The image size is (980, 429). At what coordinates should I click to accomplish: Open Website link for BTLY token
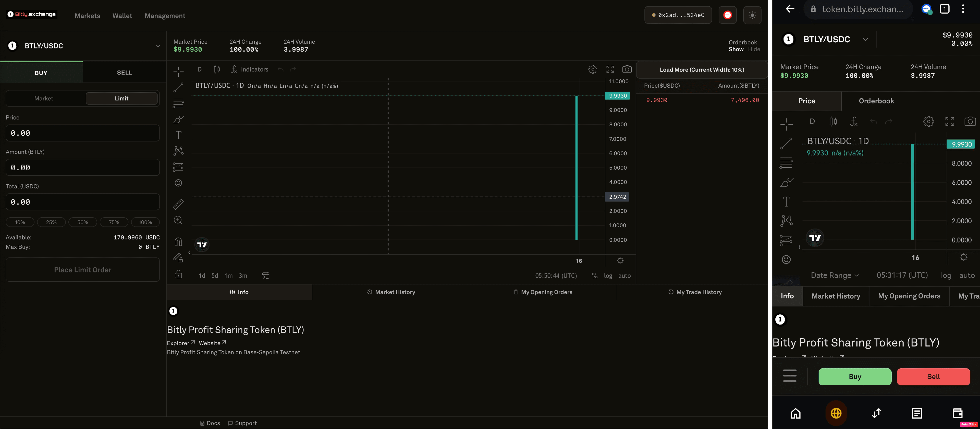click(213, 343)
